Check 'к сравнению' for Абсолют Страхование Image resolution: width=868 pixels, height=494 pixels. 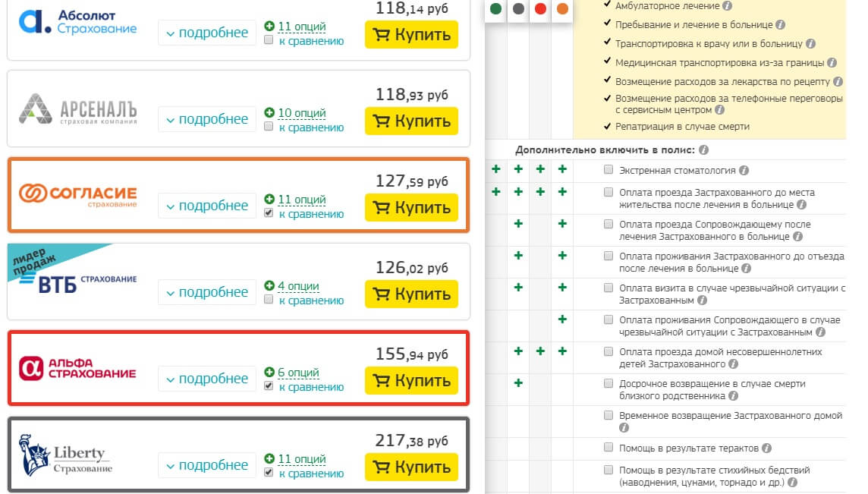click(x=269, y=40)
